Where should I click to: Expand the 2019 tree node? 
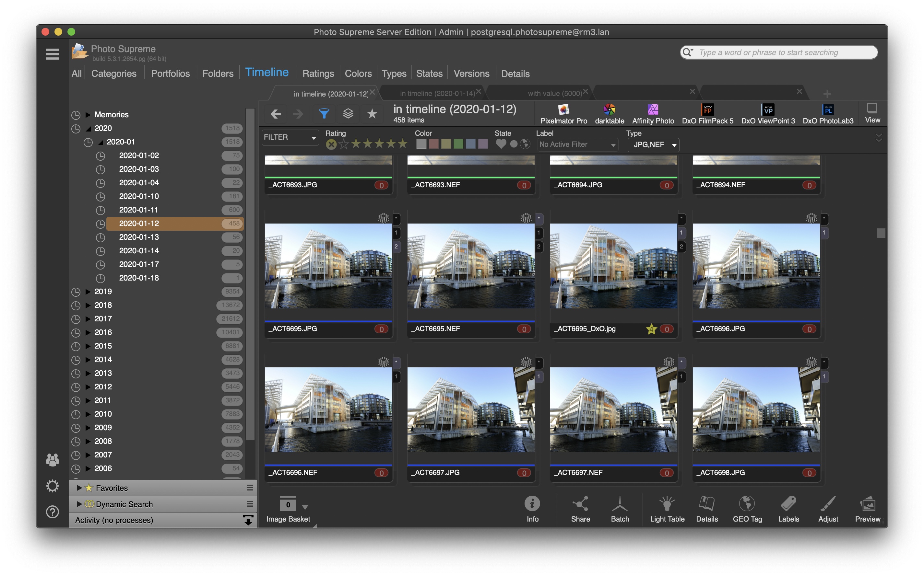tap(88, 292)
